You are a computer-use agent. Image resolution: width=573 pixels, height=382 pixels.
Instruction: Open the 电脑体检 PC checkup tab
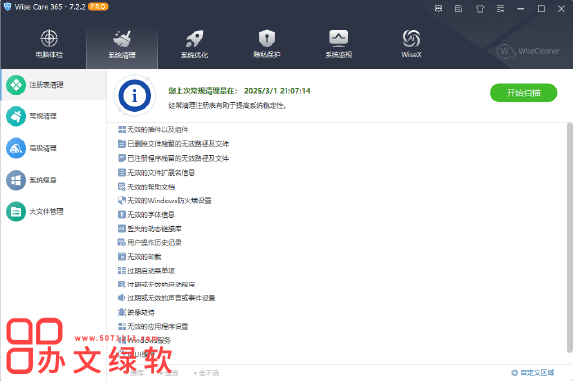click(x=49, y=44)
